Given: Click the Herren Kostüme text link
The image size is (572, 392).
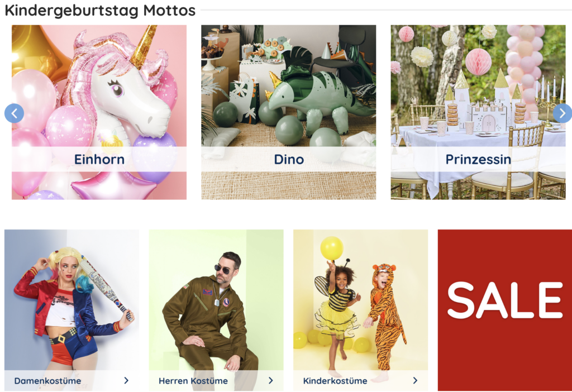Looking at the screenshot, I should pyautogui.click(x=193, y=381).
